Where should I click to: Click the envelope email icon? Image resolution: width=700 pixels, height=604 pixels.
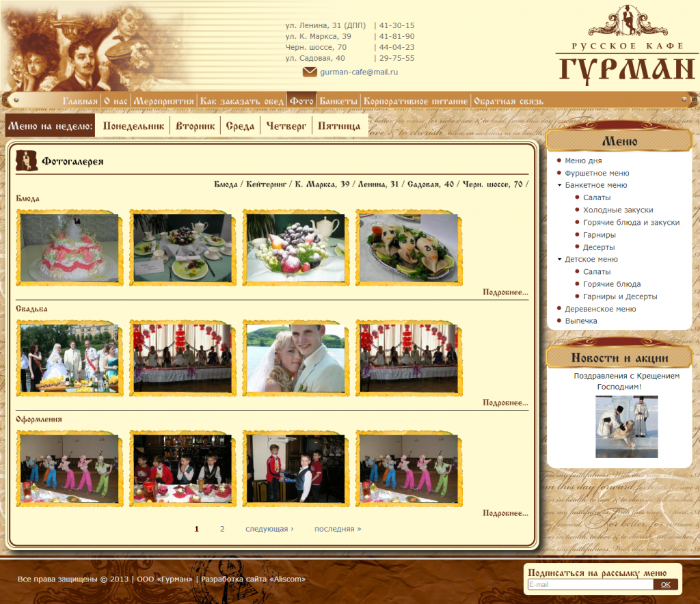pyautogui.click(x=310, y=72)
